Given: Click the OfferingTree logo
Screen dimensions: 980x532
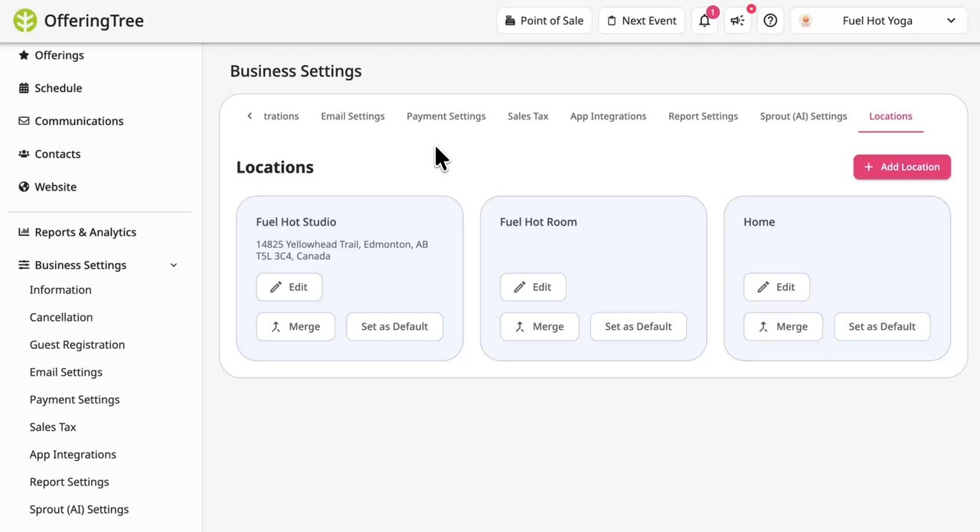Looking at the screenshot, I should (79, 21).
